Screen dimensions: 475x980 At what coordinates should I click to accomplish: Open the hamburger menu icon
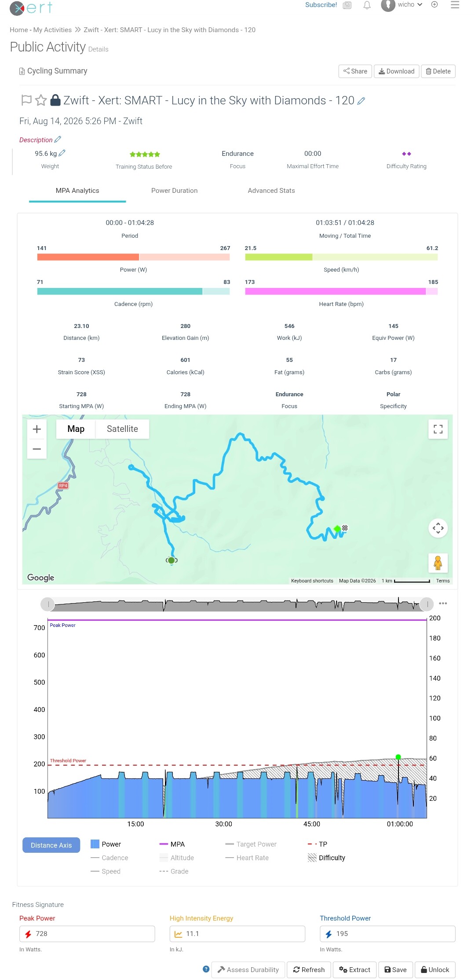(455, 5)
